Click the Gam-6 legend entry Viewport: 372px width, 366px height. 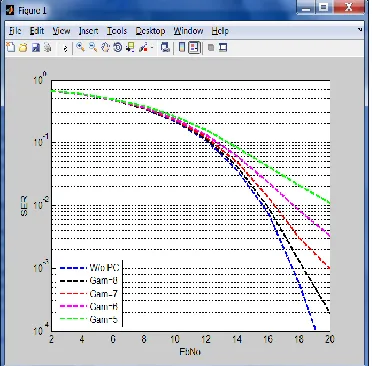pos(89,307)
